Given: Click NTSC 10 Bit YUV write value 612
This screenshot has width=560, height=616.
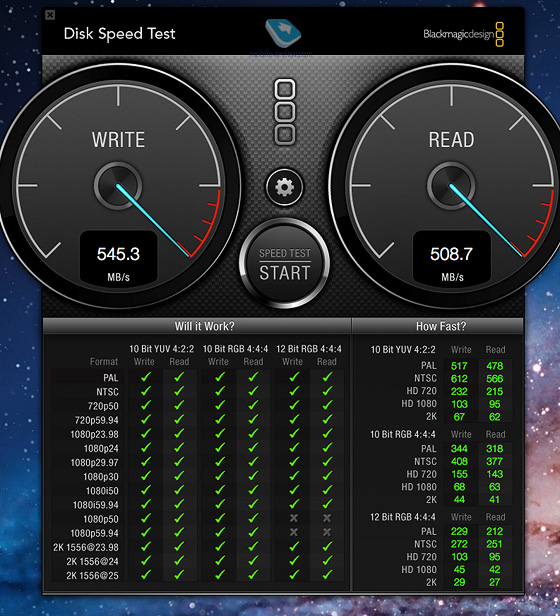Looking at the screenshot, I should point(459,379).
